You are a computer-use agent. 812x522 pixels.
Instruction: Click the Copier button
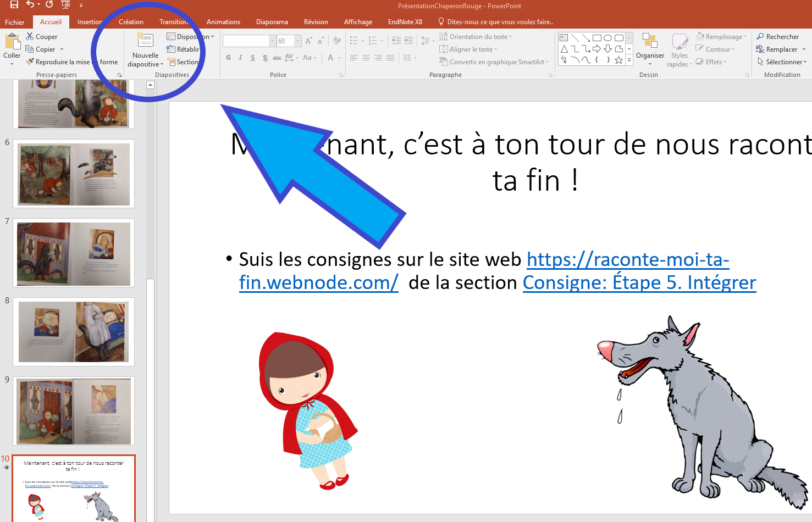point(41,49)
